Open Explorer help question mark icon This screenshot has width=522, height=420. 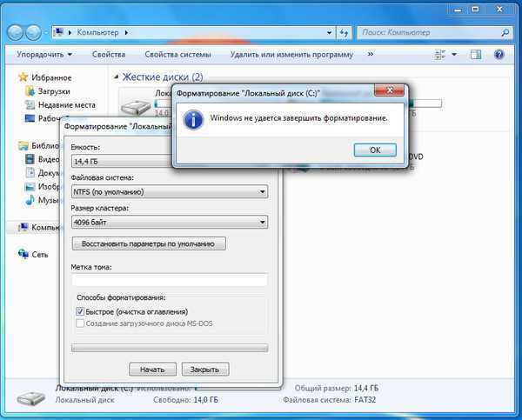point(499,54)
